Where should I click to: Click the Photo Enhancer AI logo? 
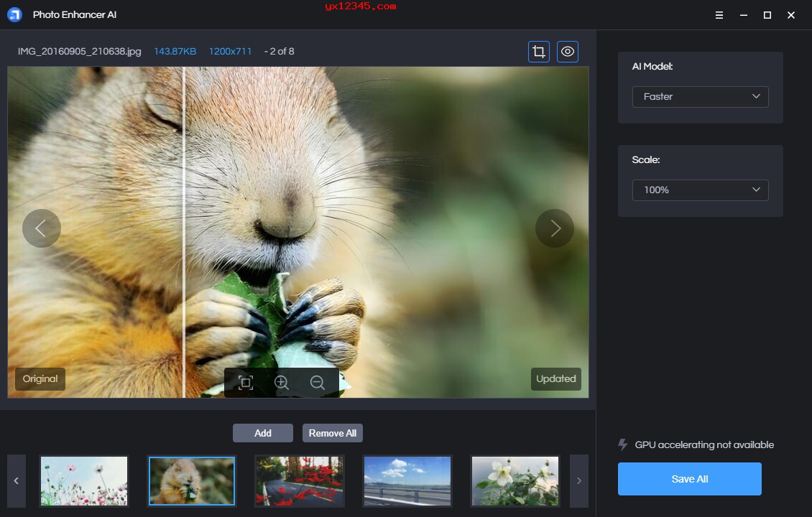click(15, 14)
